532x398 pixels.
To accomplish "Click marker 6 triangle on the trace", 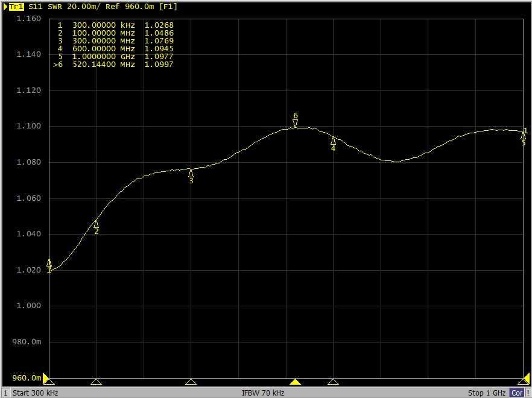I will (295, 124).
